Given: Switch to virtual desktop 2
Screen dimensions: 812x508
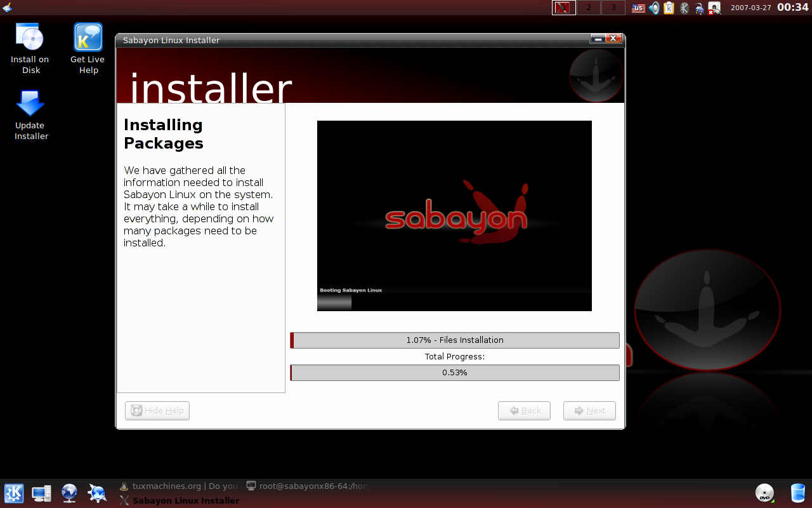Looking at the screenshot, I should click(589, 8).
